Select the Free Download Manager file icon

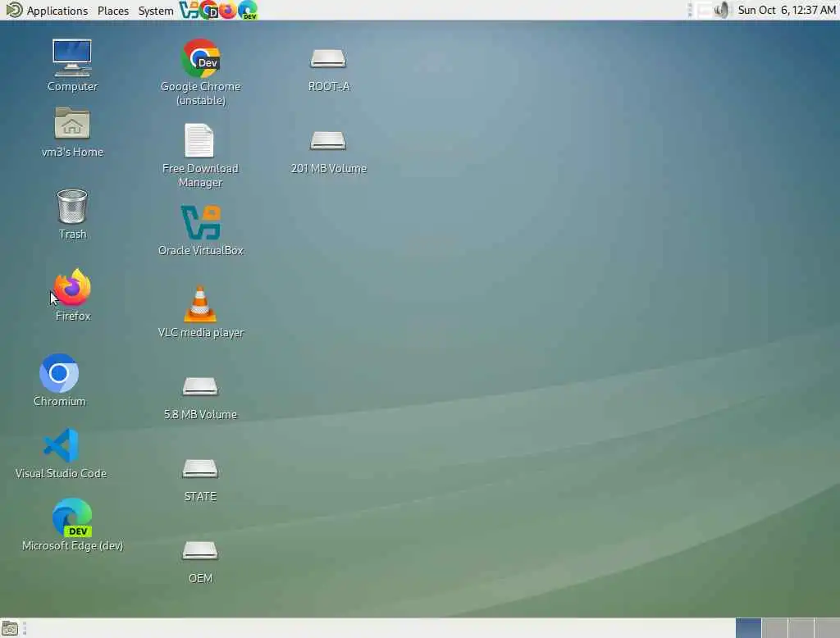click(x=200, y=155)
